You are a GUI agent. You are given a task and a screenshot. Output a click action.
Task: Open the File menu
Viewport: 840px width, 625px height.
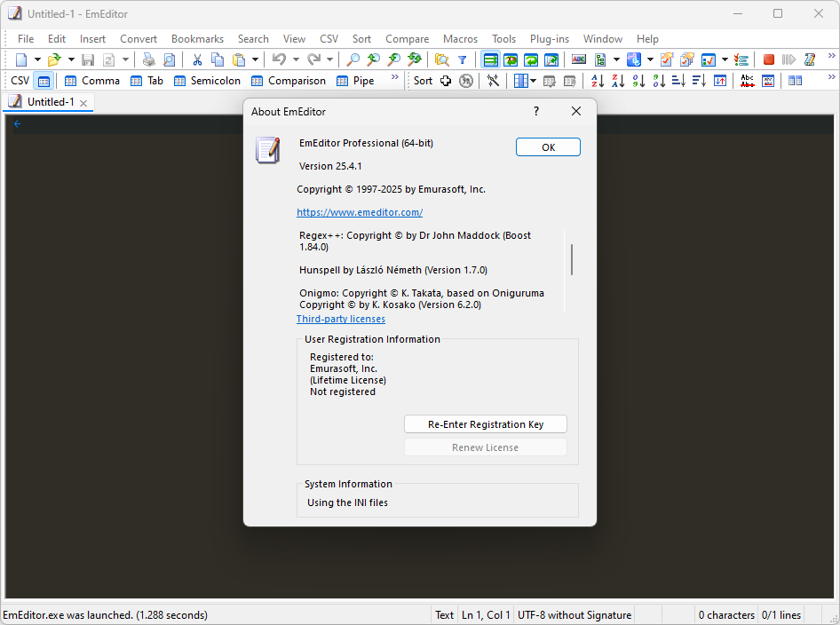[26, 39]
